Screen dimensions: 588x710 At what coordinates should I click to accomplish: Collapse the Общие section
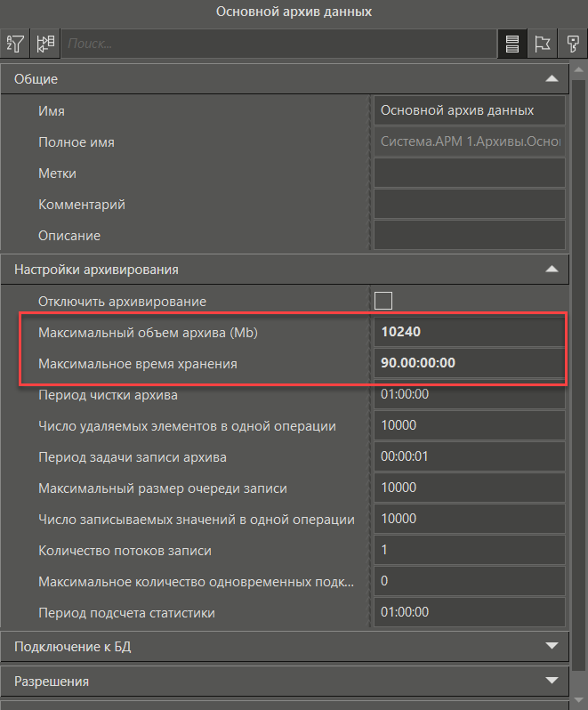tap(552, 79)
